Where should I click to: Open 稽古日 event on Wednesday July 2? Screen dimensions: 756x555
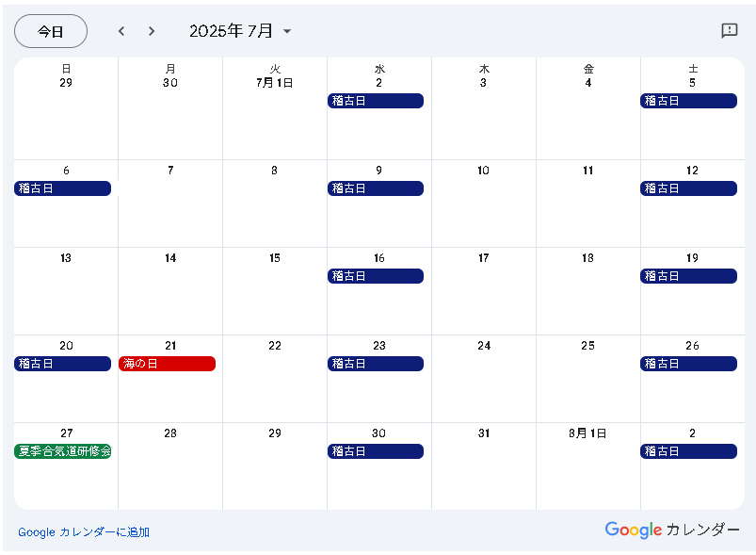(x=376, y=101)
